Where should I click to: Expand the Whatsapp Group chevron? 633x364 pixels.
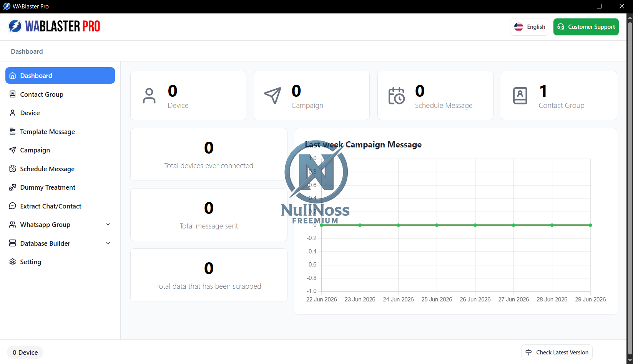[x=108, y=225]
